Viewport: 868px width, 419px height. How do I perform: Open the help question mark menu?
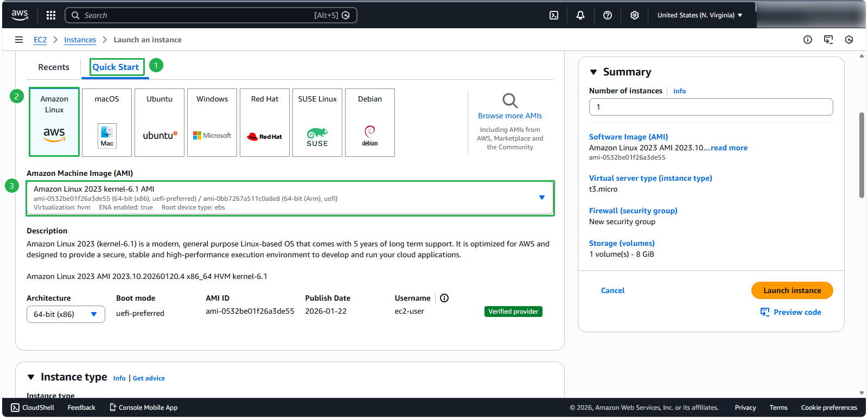[x=608, y=15]
